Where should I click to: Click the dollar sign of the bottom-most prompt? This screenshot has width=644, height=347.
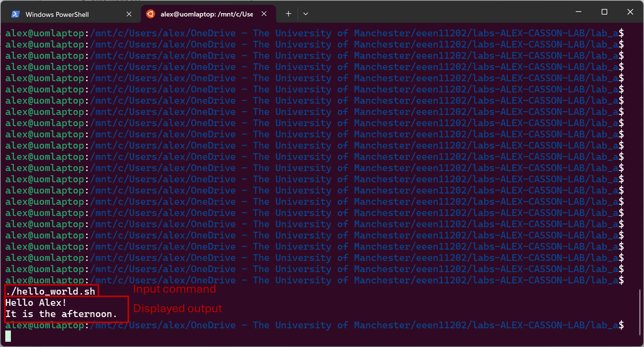pyautogui.click(x=621, y=325)
